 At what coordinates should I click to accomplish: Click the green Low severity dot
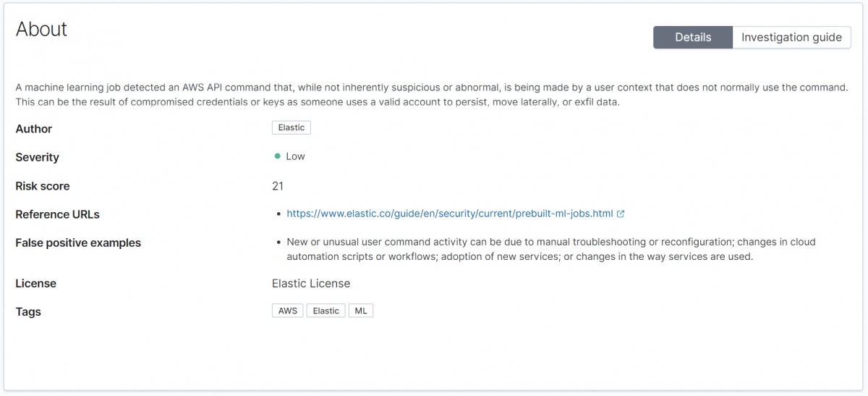278,156
